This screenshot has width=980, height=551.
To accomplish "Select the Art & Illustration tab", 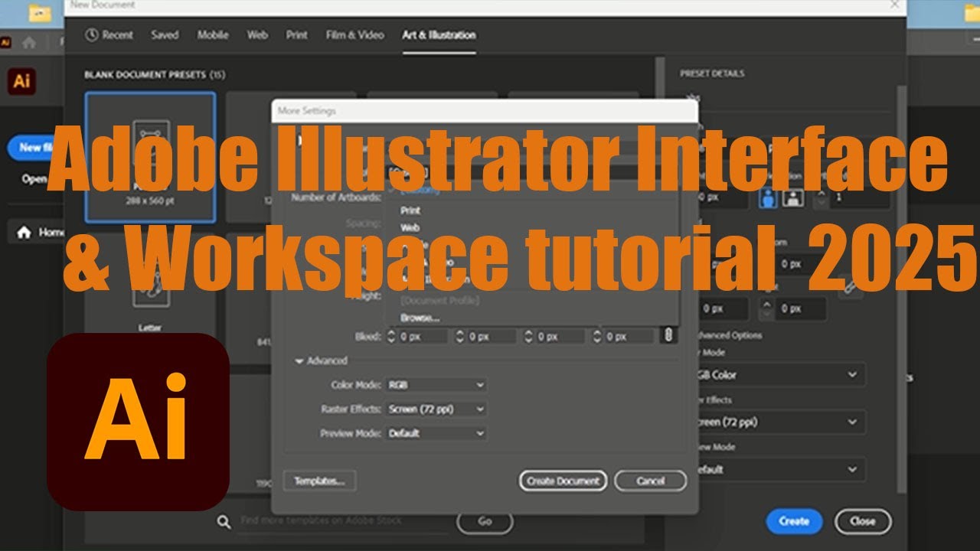I will [x=439, y=34].
